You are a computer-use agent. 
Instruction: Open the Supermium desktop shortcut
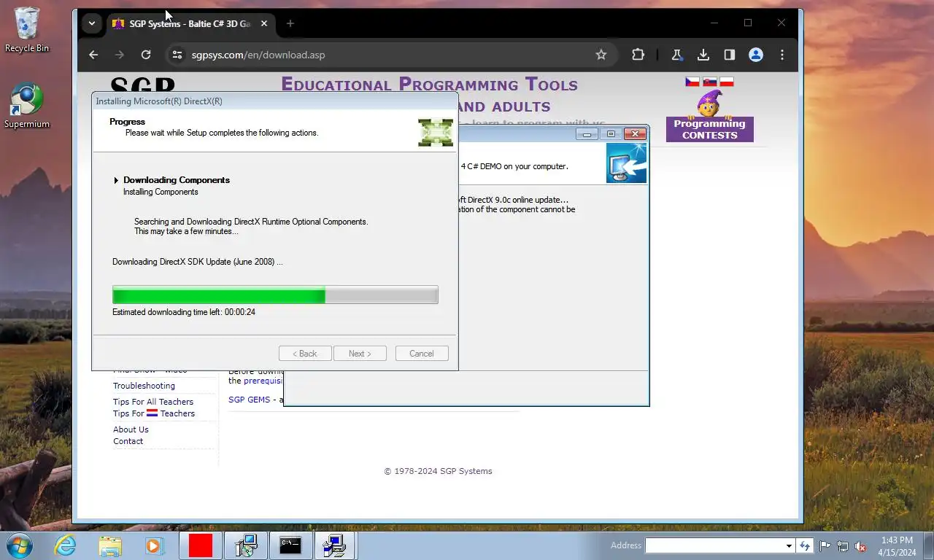(27, 106)
